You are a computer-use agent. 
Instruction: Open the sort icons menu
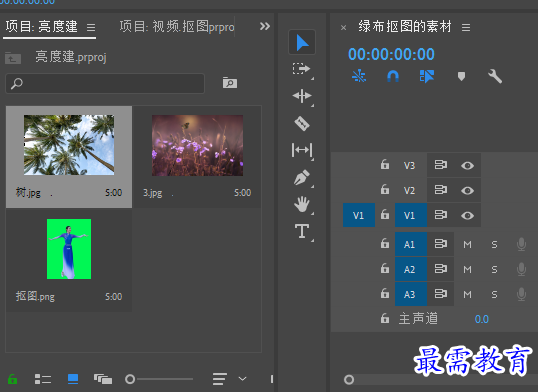point(220,379)
